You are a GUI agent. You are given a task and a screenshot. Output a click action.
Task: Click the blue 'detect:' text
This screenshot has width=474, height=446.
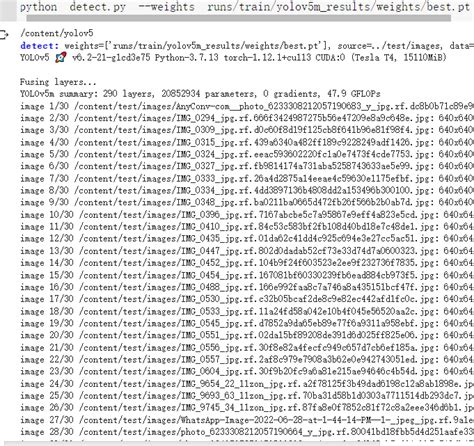coord(39,46)
